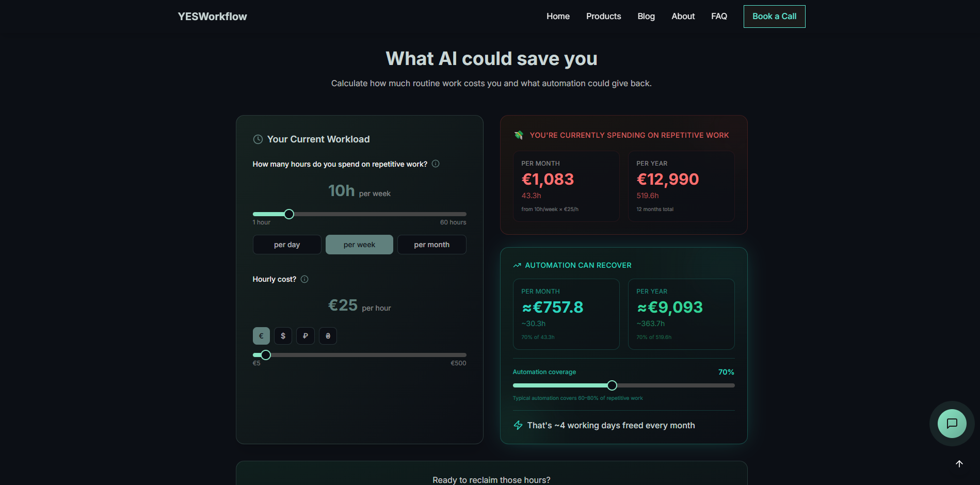Click the YESWorkflow logo
This screenshot has width=980, height=485.
(212, 16)
